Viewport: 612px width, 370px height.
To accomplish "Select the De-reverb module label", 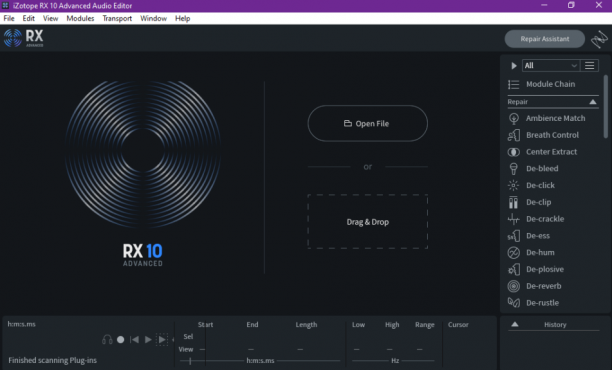I will click(544, 286).
